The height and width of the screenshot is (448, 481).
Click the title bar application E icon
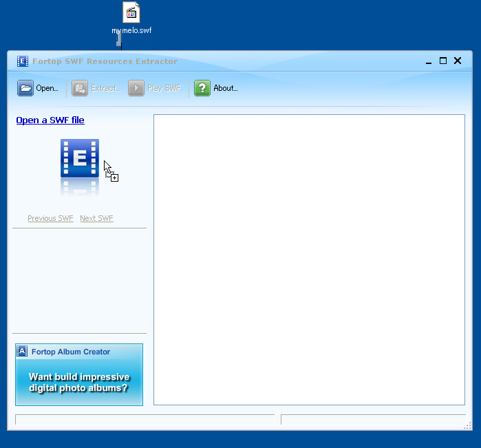point(23,61)
